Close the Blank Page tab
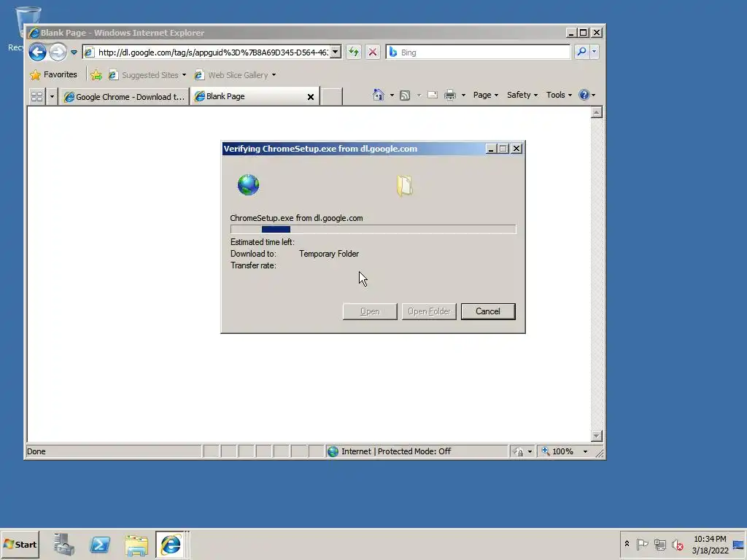The height and width of the screenshot is (560, 747). pos(311,97)
